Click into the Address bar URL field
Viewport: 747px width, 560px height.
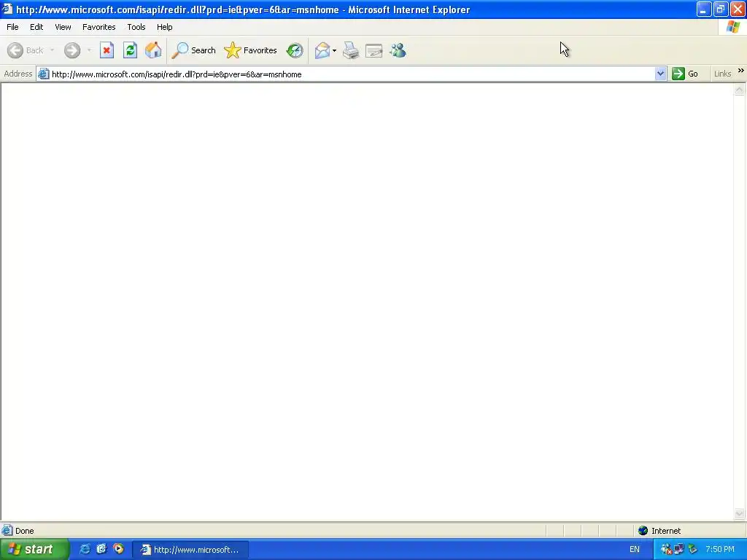pos(352,74)
